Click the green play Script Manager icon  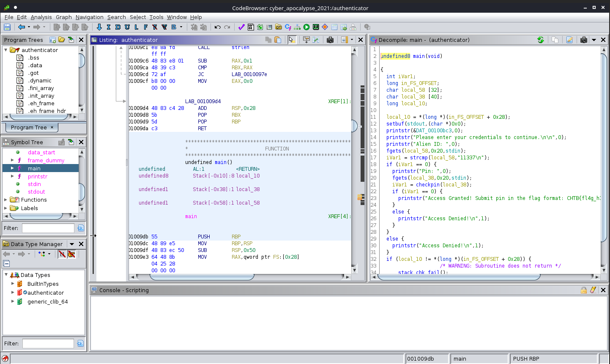coord(306,27)
